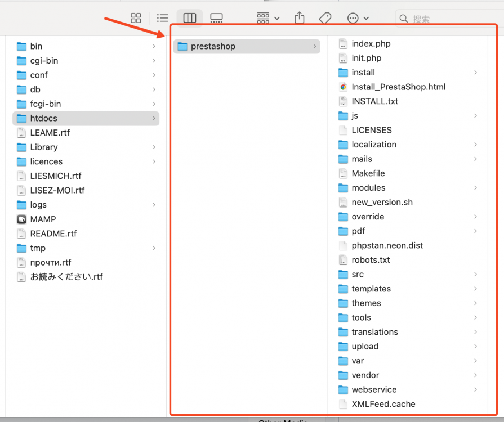The height and width of the screenshot is (422, 504).
Task: Click the init.php file icon
Action: pos(344,58)
